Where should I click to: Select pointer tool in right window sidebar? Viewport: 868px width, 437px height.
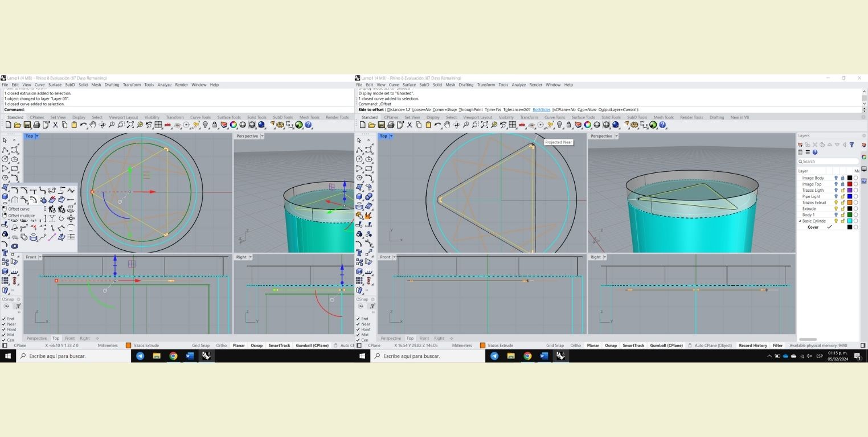point(359,140)
